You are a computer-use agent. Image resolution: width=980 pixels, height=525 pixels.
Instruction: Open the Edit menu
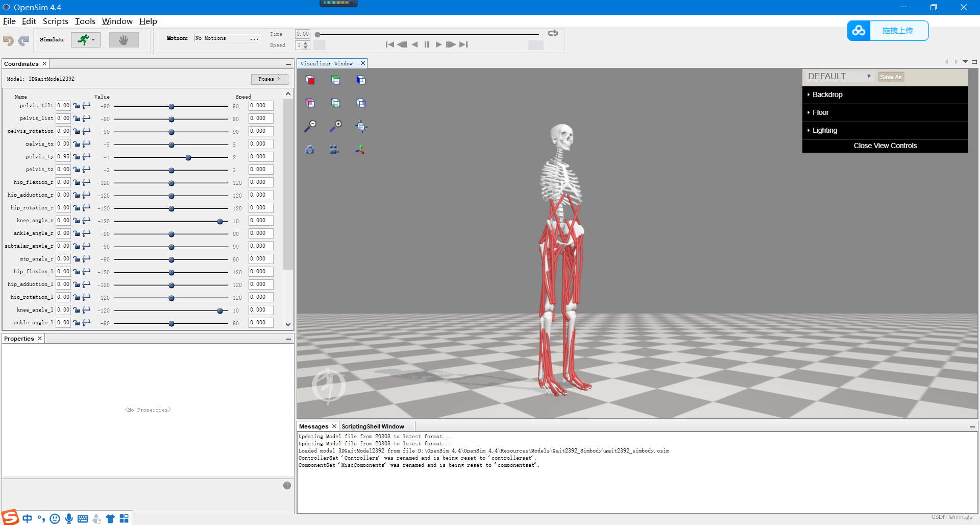pyautogui.click(x=29, y=21)
